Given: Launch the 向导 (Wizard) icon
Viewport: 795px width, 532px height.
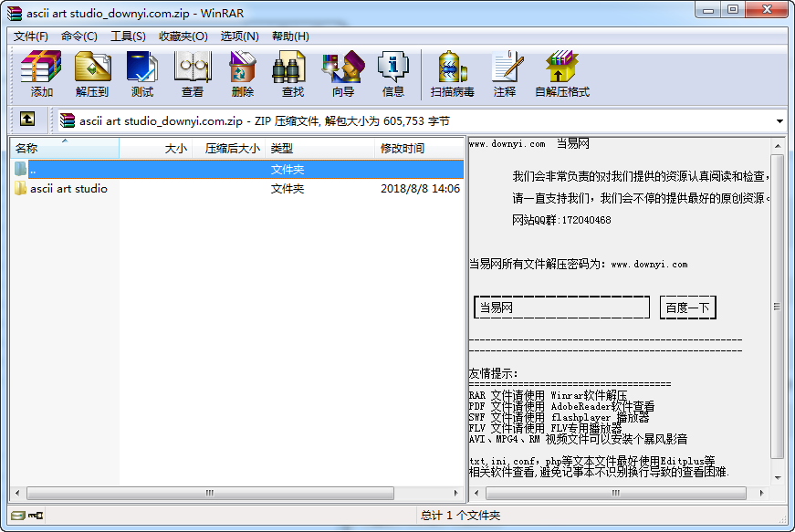Looking at the screenshot, I should pos(342,74).
